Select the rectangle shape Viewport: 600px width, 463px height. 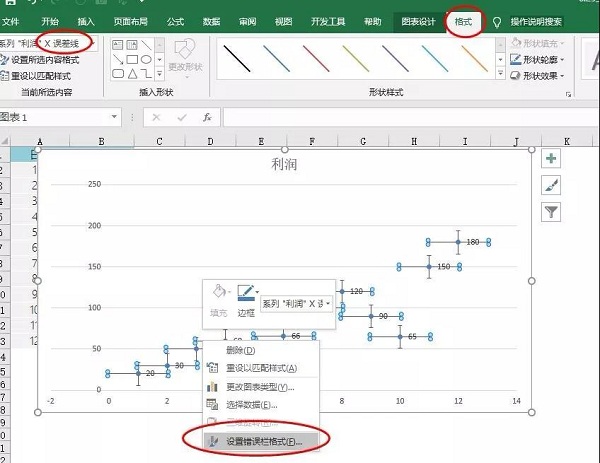coord(132,59)
